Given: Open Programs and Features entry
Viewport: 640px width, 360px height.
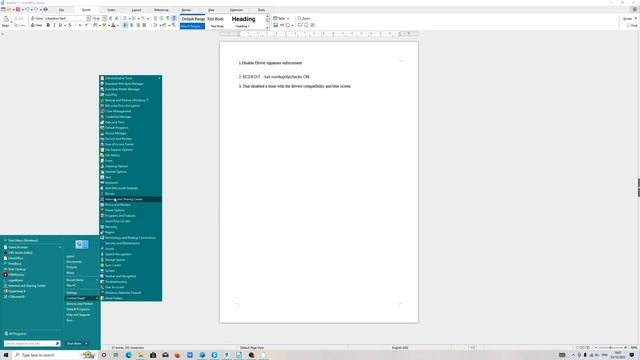Looking at the screenshot, I should coord(131,216).
